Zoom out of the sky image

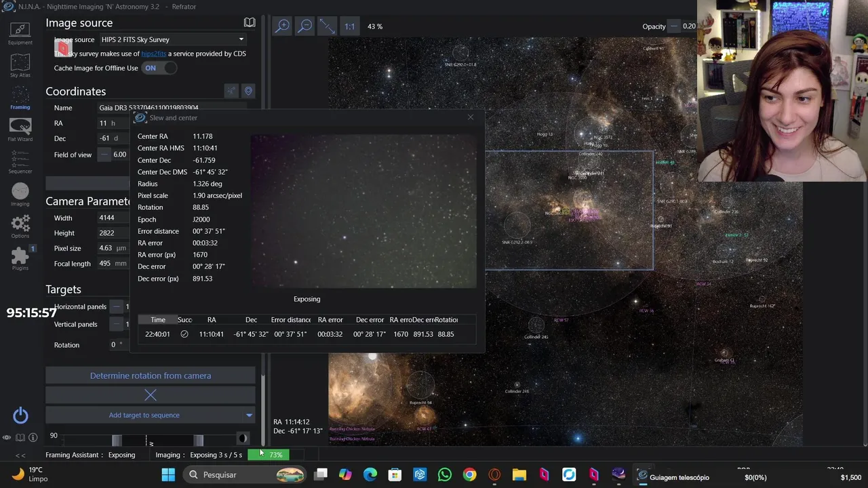coord(305,26)
